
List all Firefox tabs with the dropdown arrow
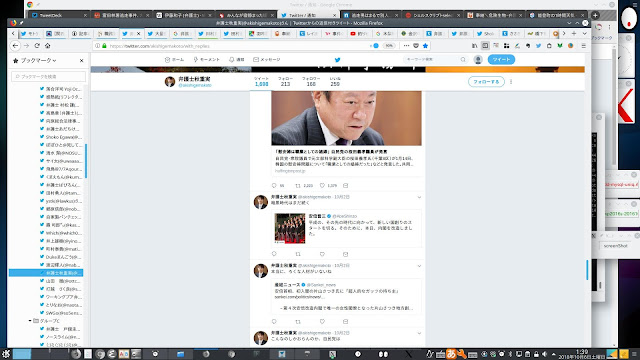(x=584, y=33)
